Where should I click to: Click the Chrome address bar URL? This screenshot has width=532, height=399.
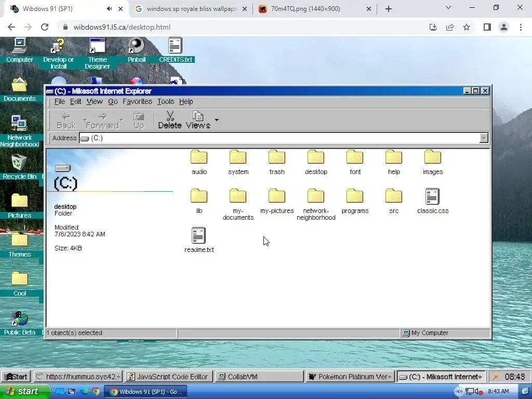point(122,27)
